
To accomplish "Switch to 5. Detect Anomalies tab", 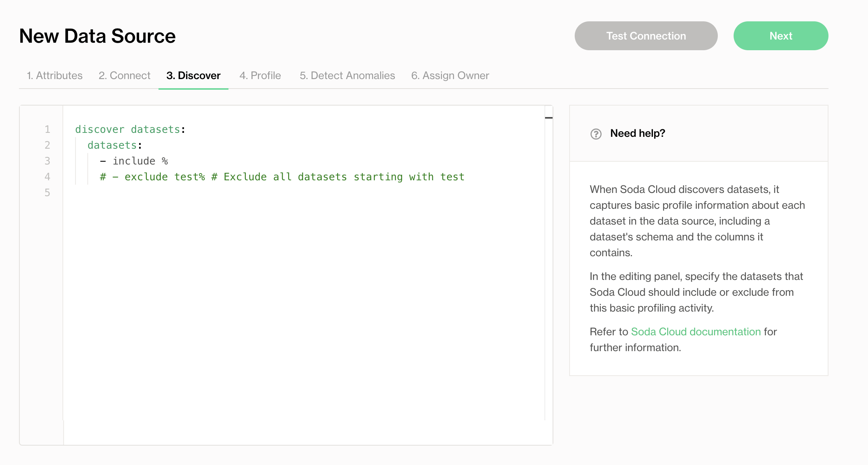I will (347, 76).
